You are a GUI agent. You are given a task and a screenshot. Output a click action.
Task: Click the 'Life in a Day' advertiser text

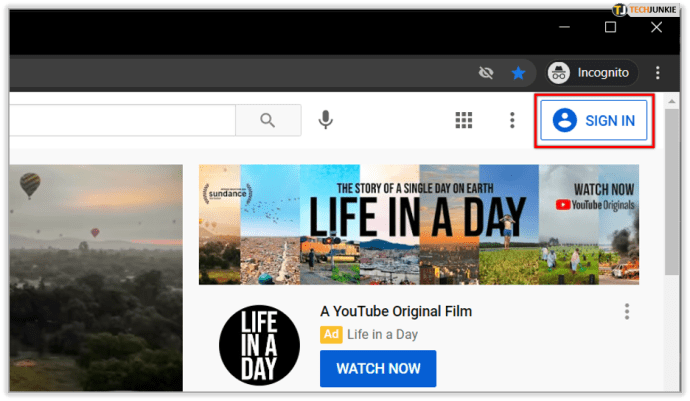(x=382, y=335)
